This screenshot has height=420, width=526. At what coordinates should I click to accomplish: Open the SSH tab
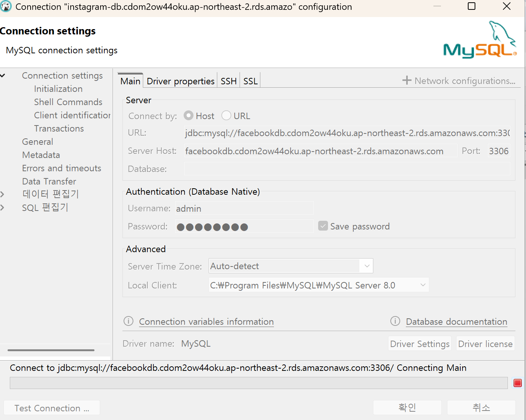click(x=229, y=81)
